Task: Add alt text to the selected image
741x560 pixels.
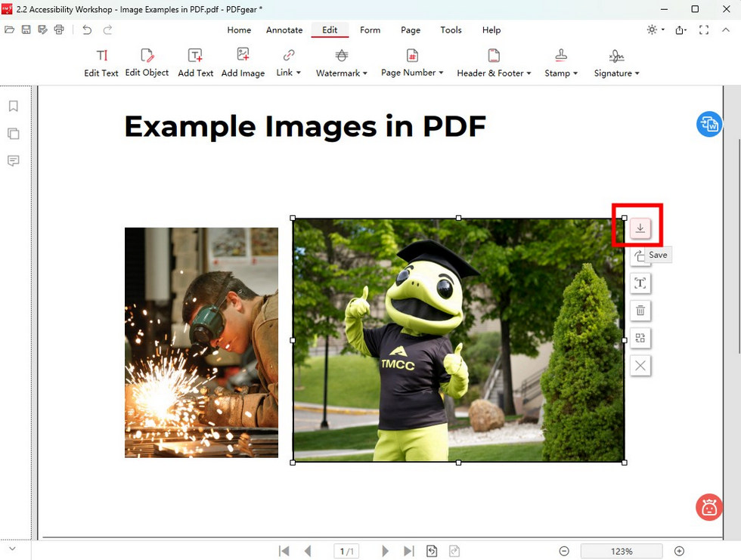Action: pyautogui.click(x=640, y=283)
